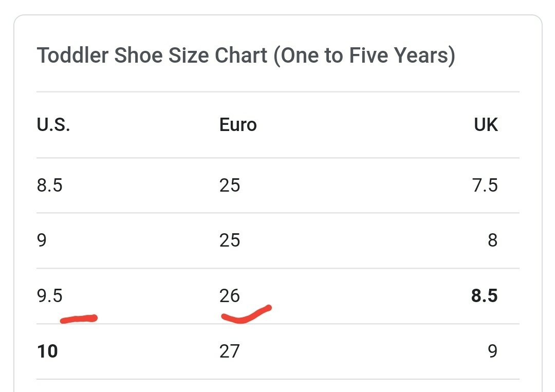Screen dimensions: 555x392
Task: Click the Toddler Shoe Size Chart title
Action: pos(246,56)
